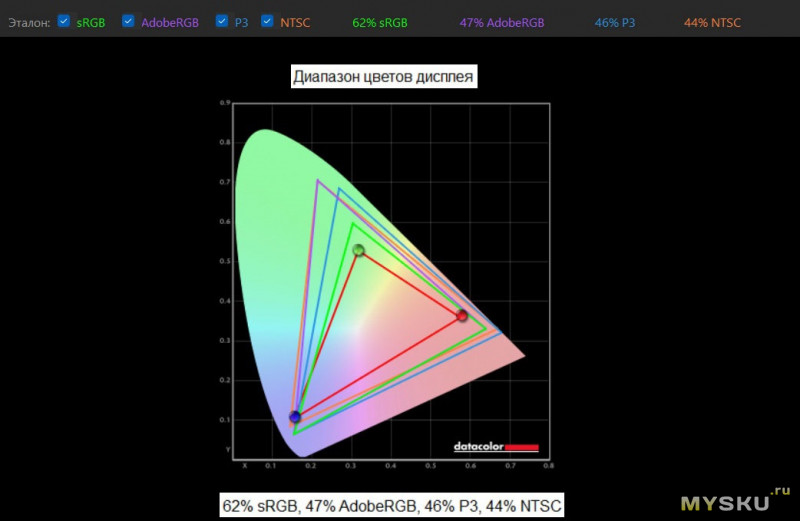Click the blue P3 label text
The width and height of the screenshot is (800, 521).
tap(241, 22)
